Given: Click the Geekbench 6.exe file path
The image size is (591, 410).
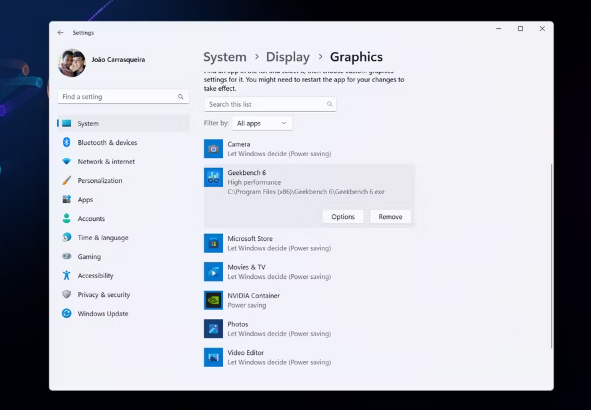Looking at the screenshot, I should point(306,192).
